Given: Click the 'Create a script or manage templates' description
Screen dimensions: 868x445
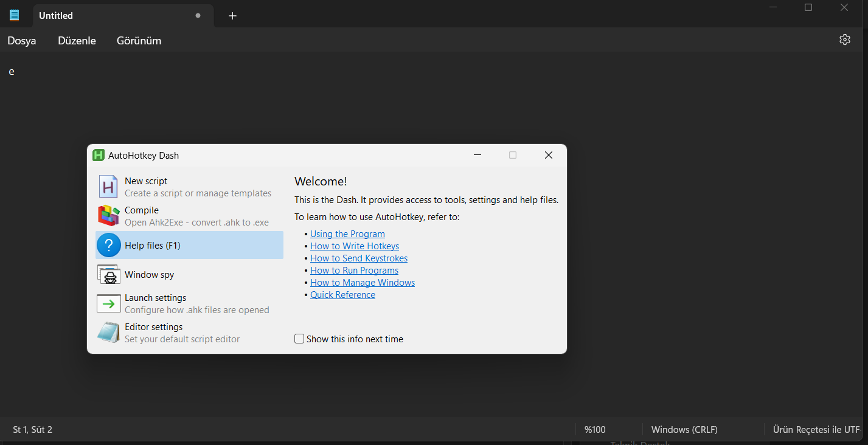Looking at the screenshot, I should [198, 193].
